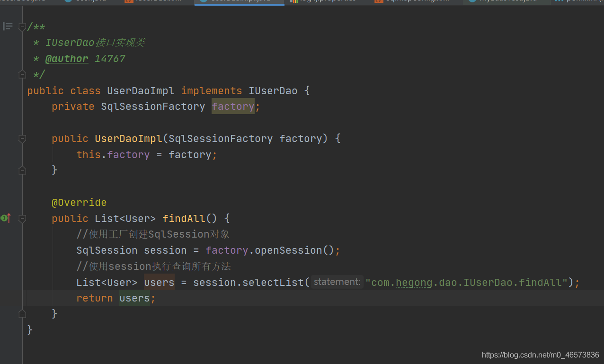Click the string "com.hegong.dao.IUserDao.findAll"

pyautogui.click(x=466, y=283)
